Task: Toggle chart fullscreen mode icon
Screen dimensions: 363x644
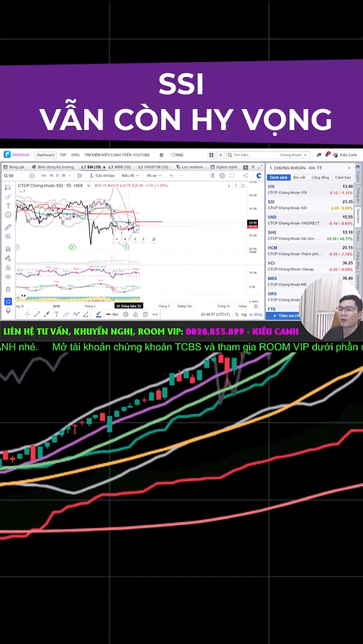Action: click(232, 176)
